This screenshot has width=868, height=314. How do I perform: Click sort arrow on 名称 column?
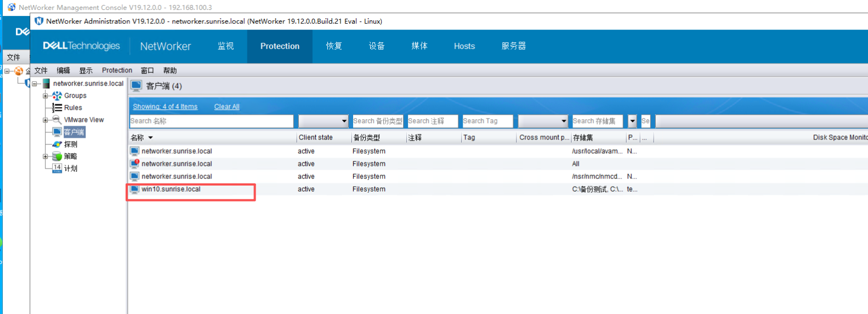pos(151,138)
